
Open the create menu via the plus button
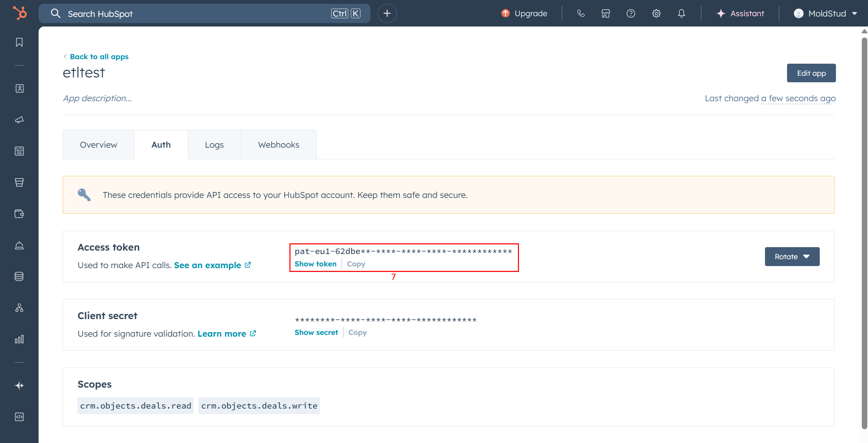387,13
